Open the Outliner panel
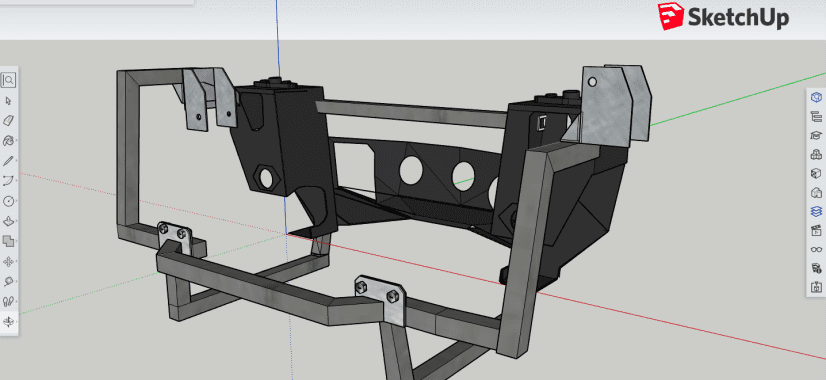826x380 pixels. coord(816,116)
